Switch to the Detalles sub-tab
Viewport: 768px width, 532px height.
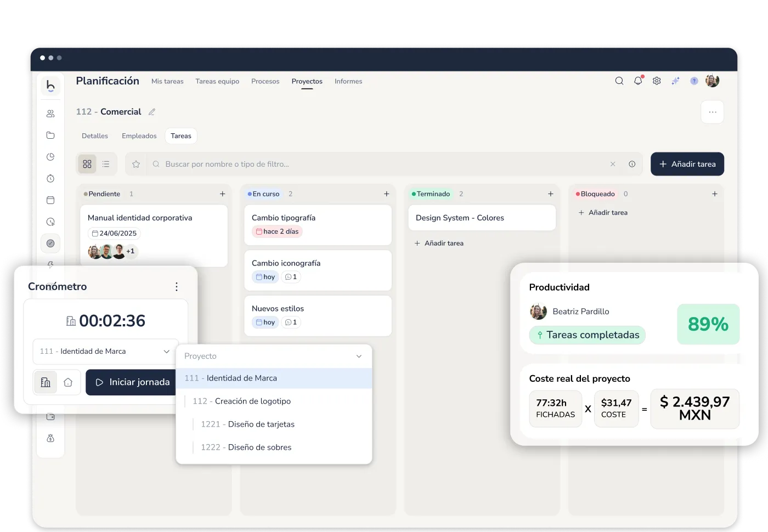coord(95,136)
